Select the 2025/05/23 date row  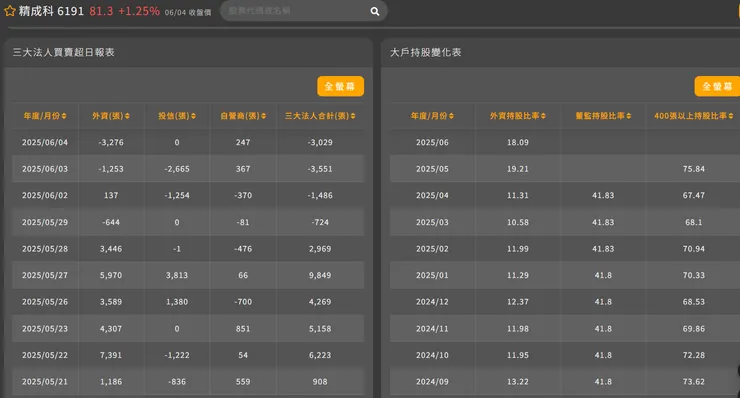tap(188, 328)
